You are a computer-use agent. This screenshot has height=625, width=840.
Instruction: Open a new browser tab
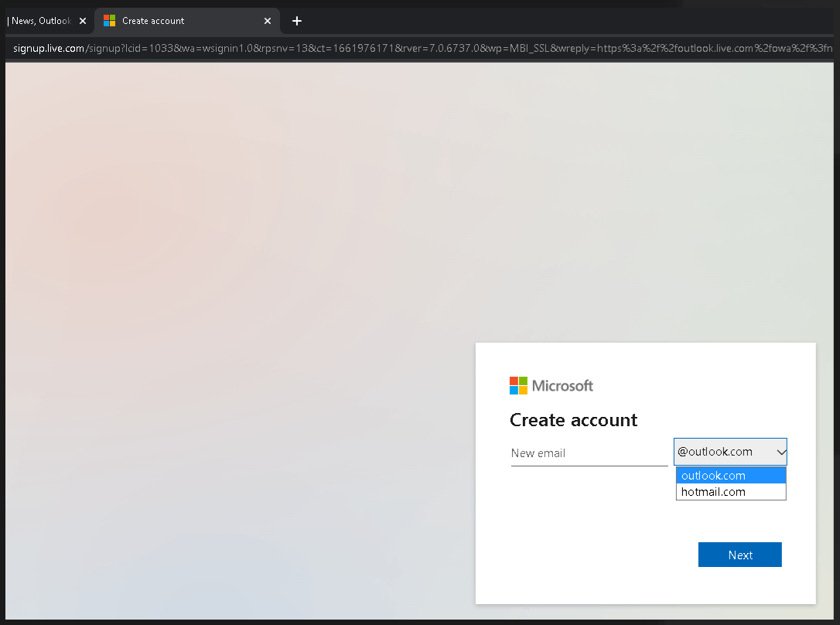point(297,21)
